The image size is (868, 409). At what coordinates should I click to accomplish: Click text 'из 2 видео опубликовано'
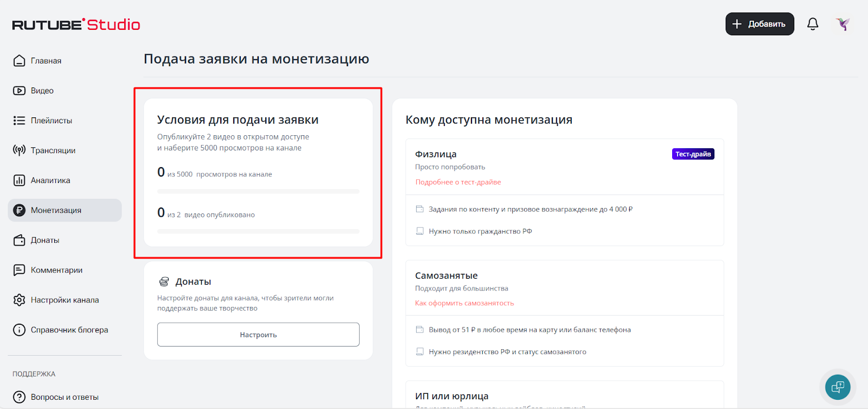tap(211, 215)
